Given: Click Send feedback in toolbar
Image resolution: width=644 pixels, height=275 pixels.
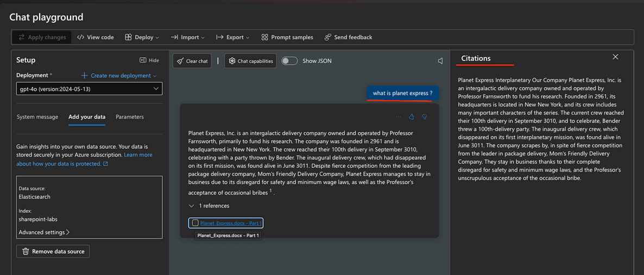Looking at the screenshot, I should click(x=348, y=37).
